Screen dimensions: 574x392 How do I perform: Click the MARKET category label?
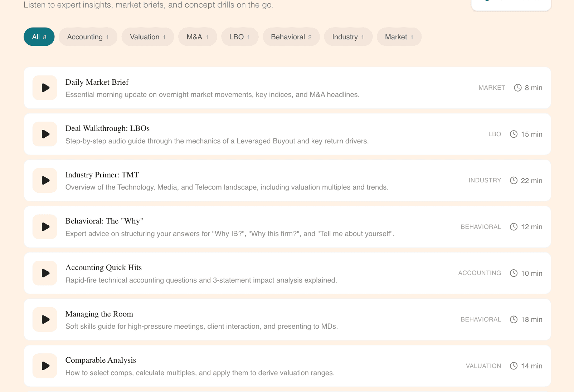coord(491,88)
